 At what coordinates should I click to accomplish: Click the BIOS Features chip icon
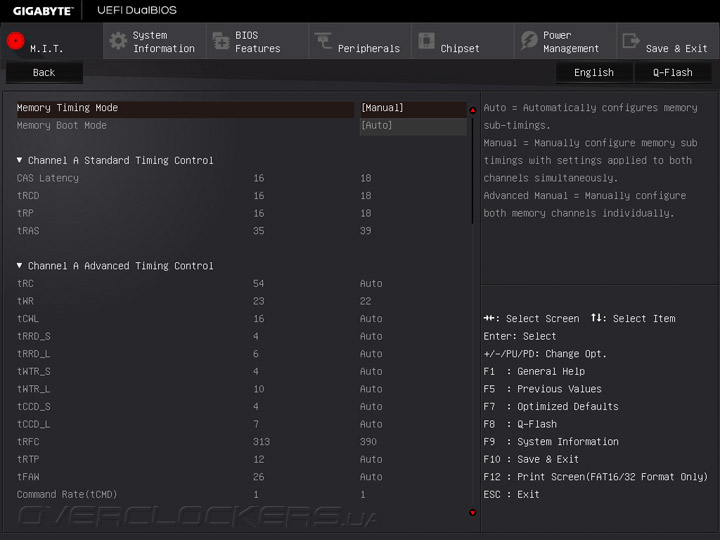(221, 41)
